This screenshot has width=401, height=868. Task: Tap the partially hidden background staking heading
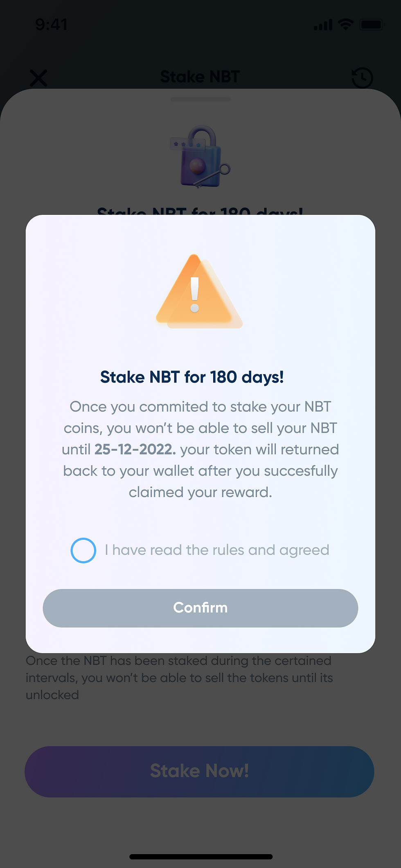coord(200,210)
